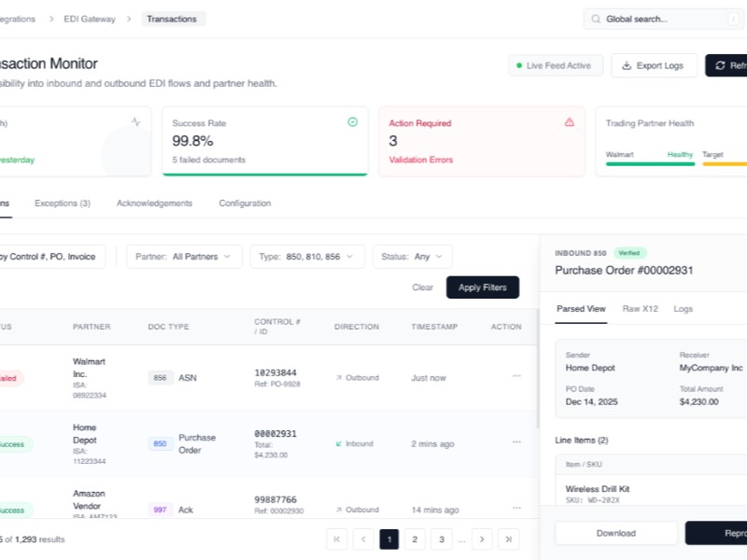Click the Action Required warning triangle icon
747x560 pixels.
[570, 122]
